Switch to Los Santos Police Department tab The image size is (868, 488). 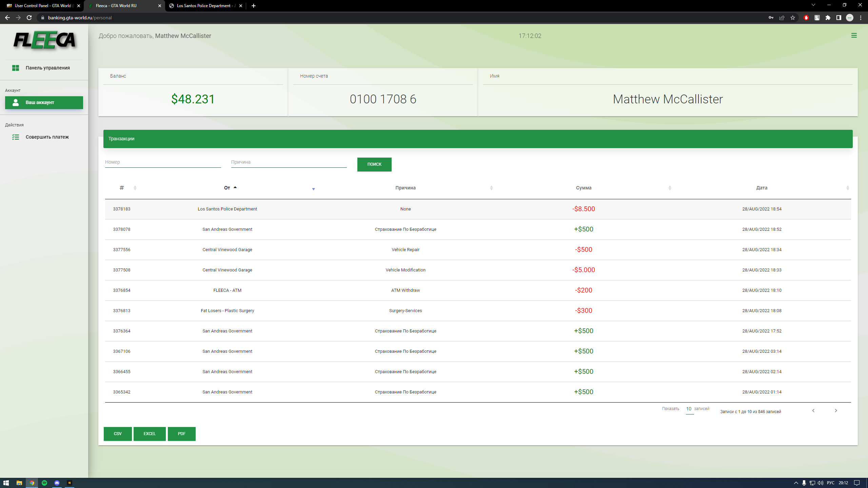205,6
